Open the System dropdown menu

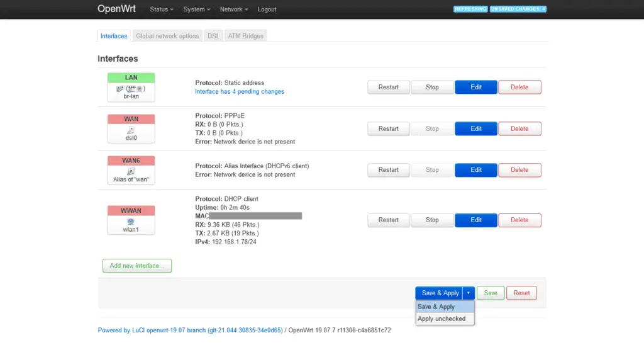click(196, 9)
